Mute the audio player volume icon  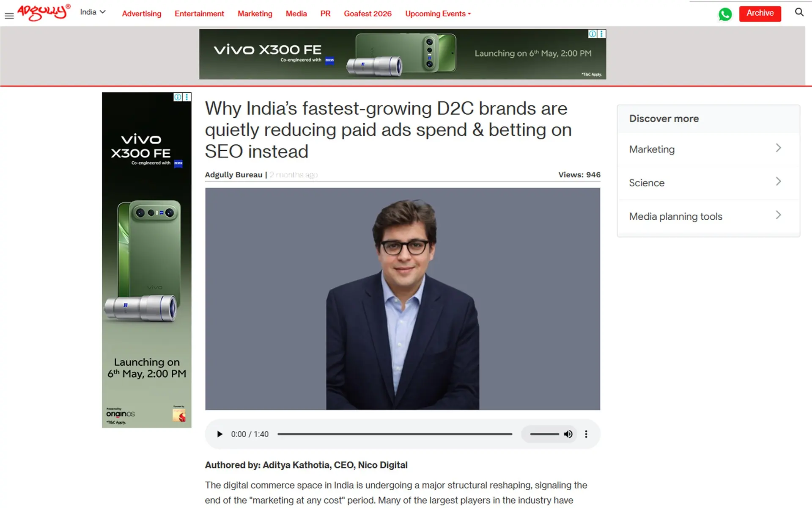click(568, 434)
